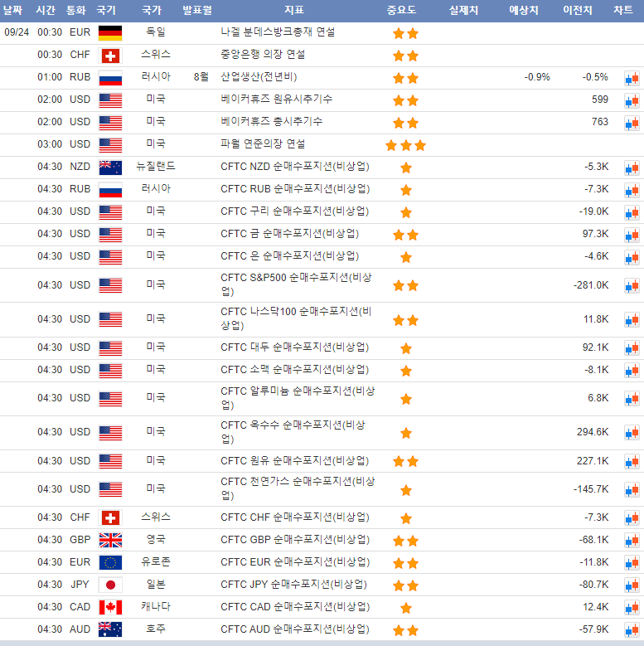Sort by 중요도 column header
This screenshot has height=646, width=644.
point(401,11)
